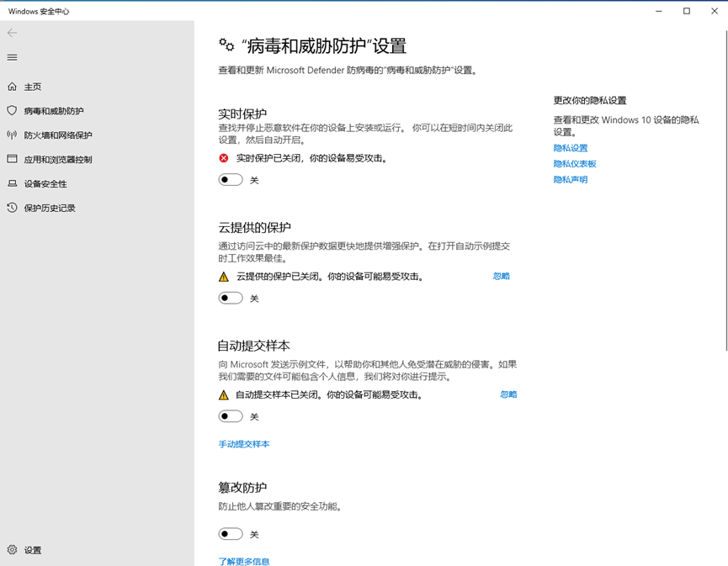Click the 实时保护 section heading
Image resolution: width=728 pixels, height=566 pixels.
coord(242,114)
